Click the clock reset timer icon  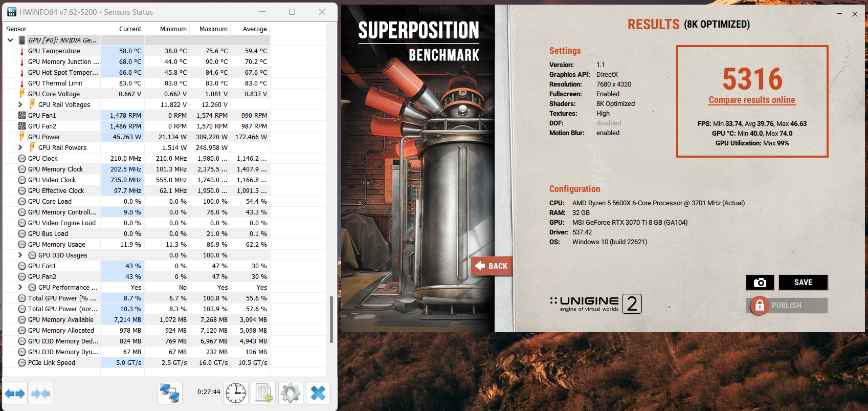click(x=236, y=393)
